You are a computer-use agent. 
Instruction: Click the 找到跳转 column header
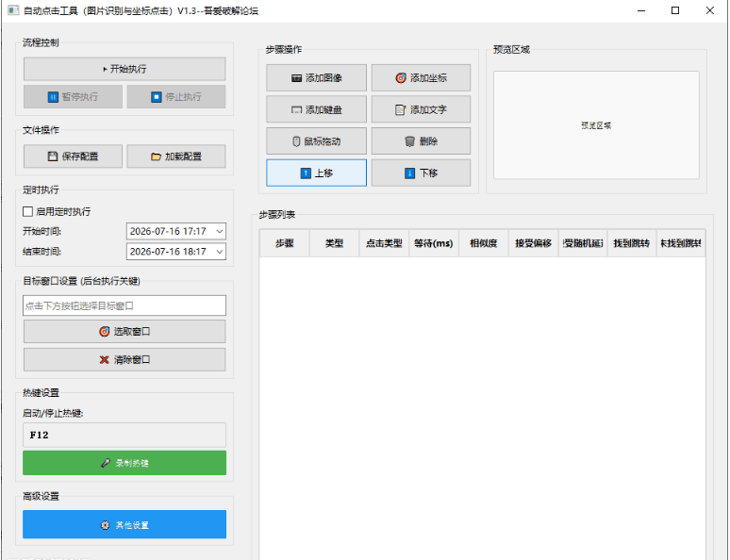click(632, 243)
